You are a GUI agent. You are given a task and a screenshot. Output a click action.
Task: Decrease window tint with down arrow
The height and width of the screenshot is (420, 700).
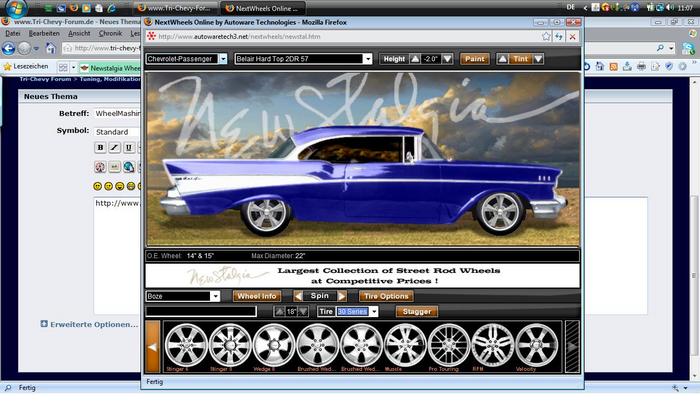pos(538,59)
